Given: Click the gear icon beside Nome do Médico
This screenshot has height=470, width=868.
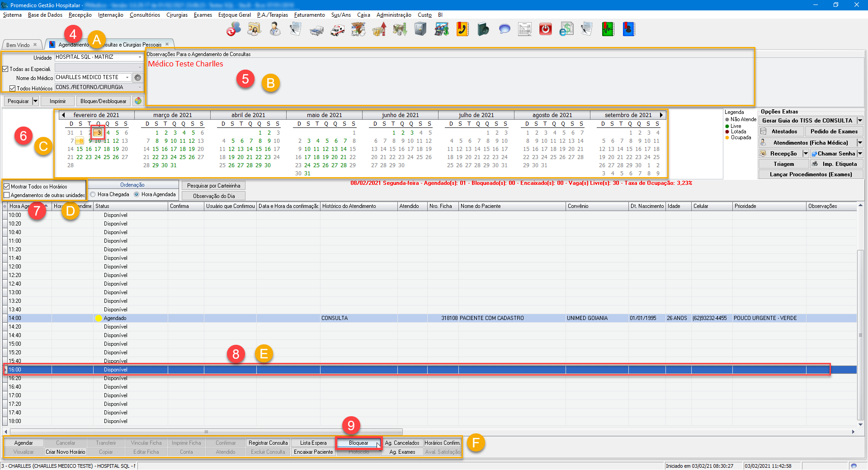Looking at the screenshot, I should click(138, 78).
